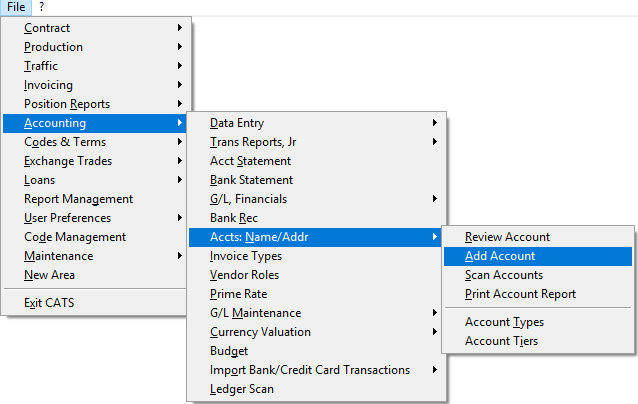The width and height of the screenshot is (638, 404).
Task: Expand the G/L, Financials submenu
Action: tap(316, 199)
